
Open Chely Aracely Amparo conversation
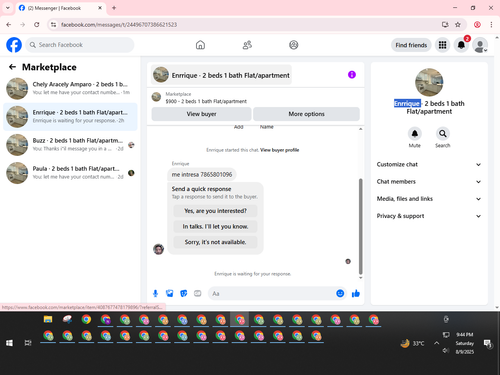tap(70, 88)
